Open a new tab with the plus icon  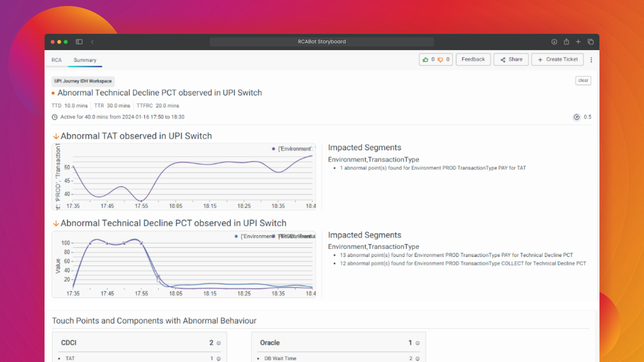point(578,42)
